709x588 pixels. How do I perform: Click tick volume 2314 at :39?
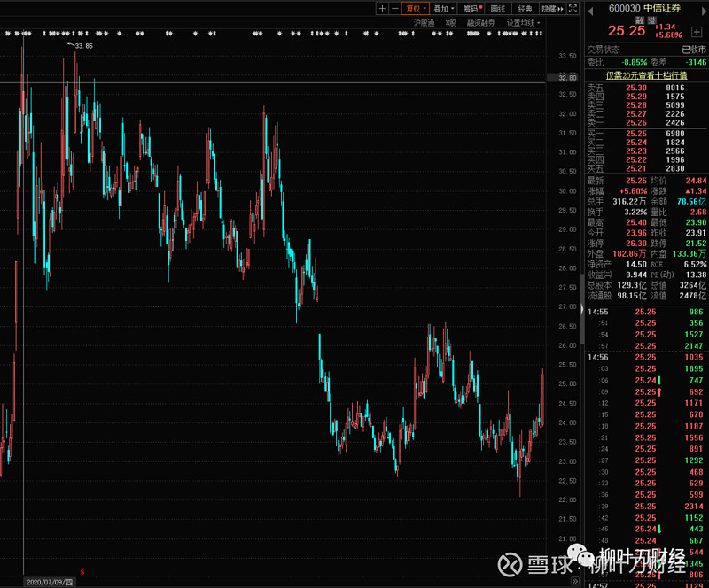click(x=694, y=507)
